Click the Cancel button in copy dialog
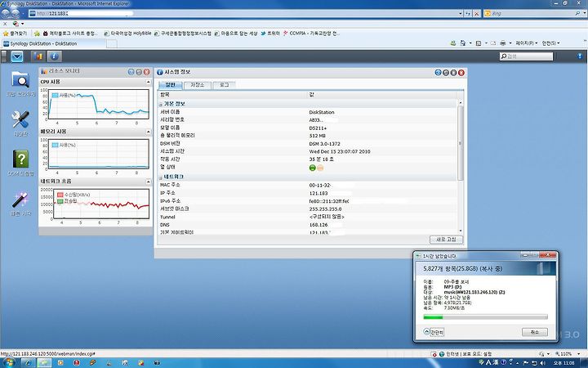This screenshot has width=588, height=368. [535, 332]
